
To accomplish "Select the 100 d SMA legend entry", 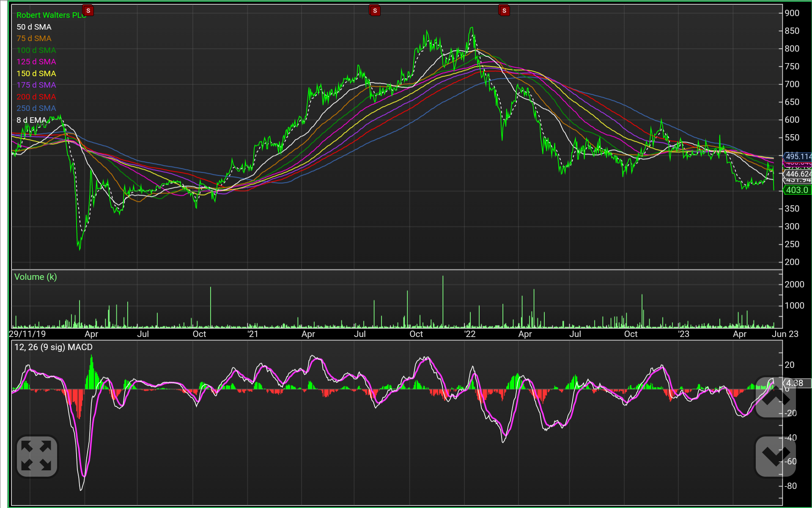I will coord(36,50).
